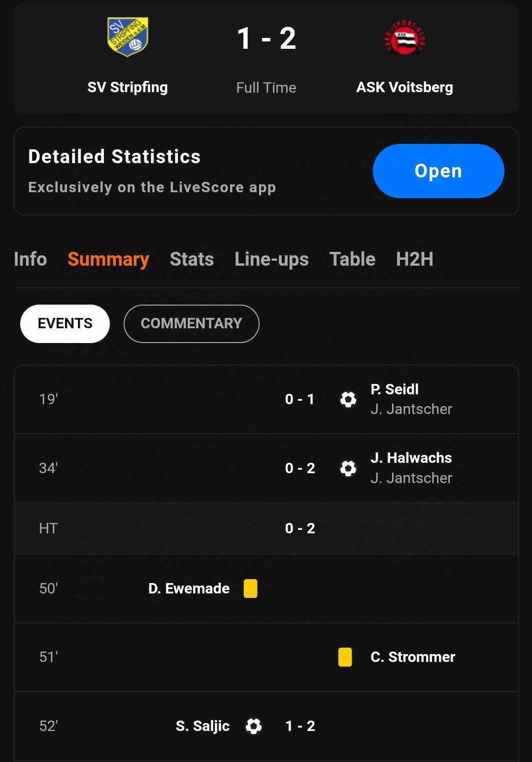Open the H2H tab
Screen dimensions: 532x762
point(415,259)
